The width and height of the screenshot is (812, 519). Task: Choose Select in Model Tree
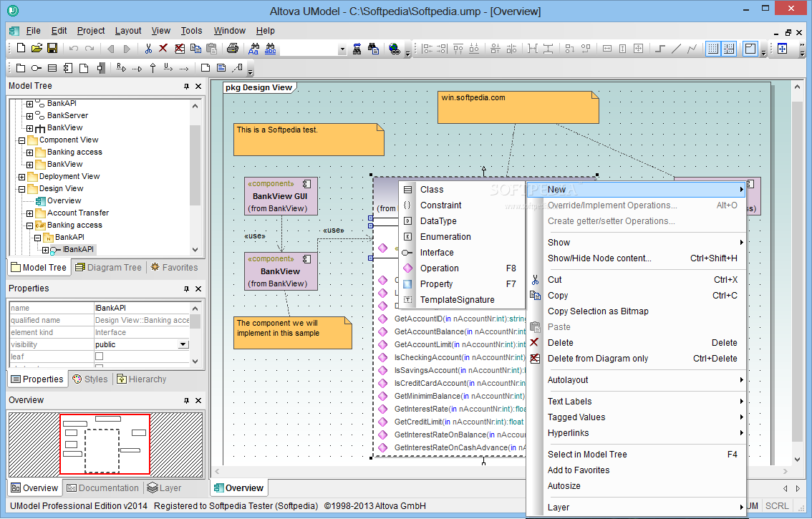pos(637,455)
